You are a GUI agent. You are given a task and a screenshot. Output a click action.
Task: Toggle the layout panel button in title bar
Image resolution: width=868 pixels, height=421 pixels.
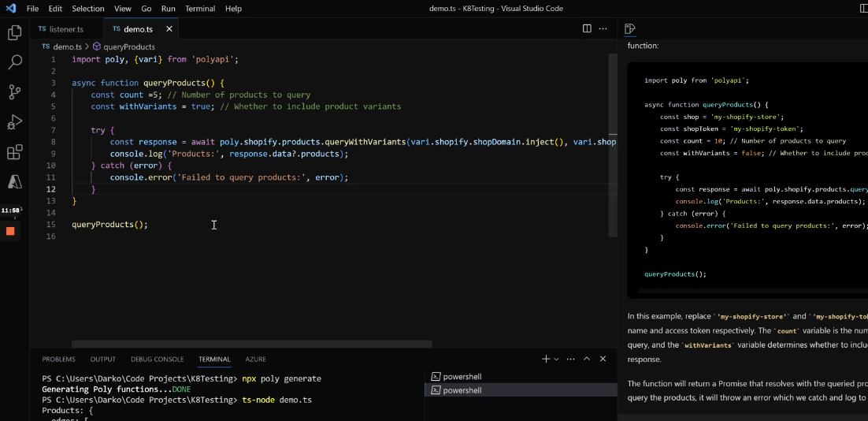(x=863, y=8)
